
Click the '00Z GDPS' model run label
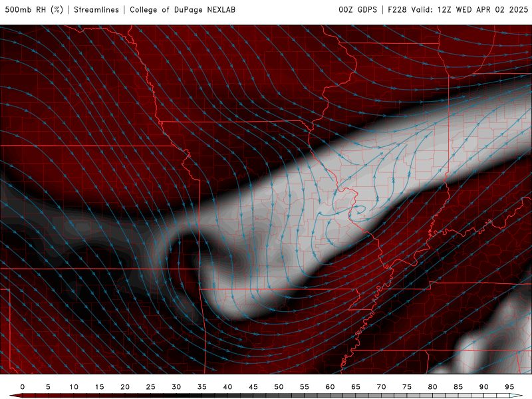pyautogui.click(x=358, y=9)
